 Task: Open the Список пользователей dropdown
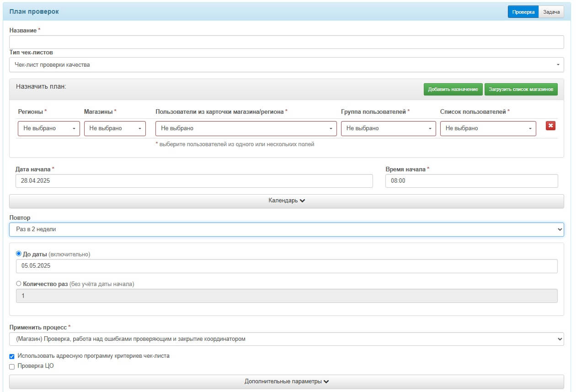pos(488,128)
